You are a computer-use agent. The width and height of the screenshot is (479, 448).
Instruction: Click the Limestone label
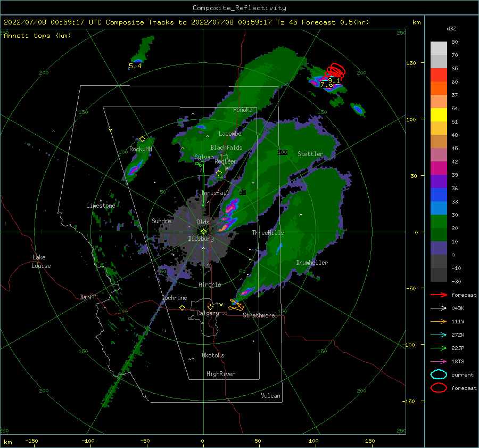pos(101,206)
